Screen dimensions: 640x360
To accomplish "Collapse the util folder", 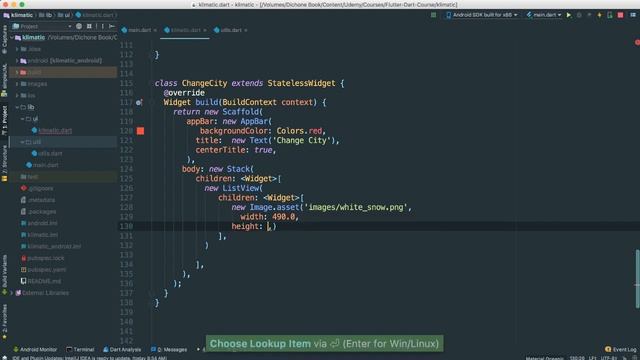I will coord(22,142).
